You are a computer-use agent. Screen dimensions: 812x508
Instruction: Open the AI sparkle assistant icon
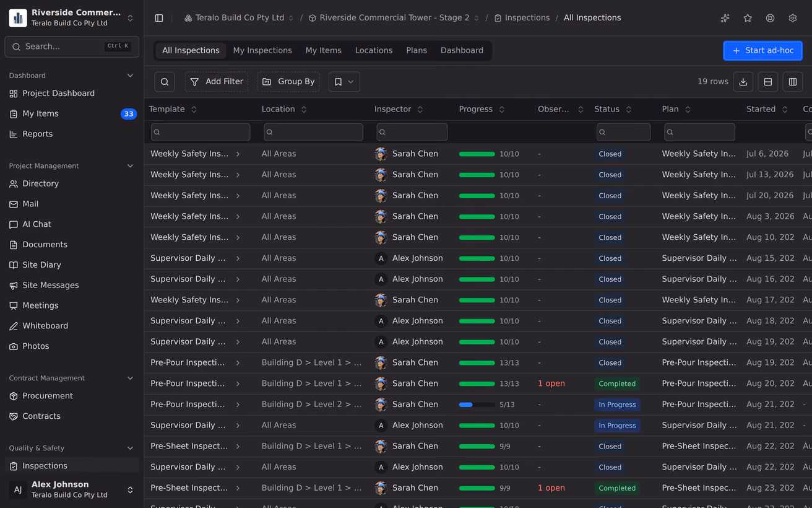coord(725,18)
